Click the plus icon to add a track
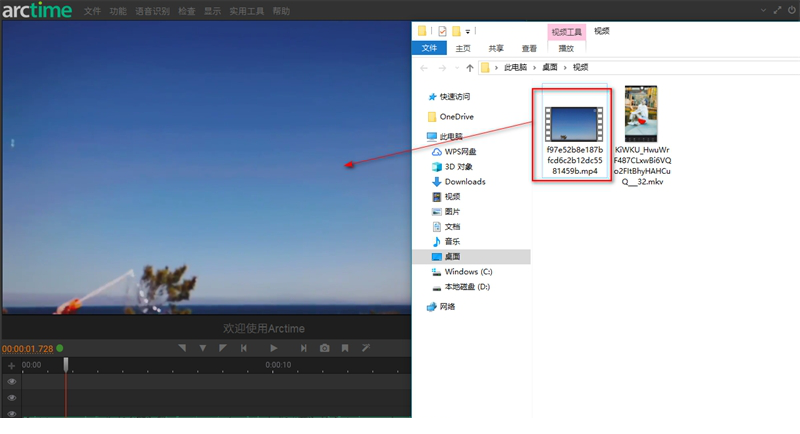Image resolution: width=800 pixels, height=434 pixels. click(11, 366)
